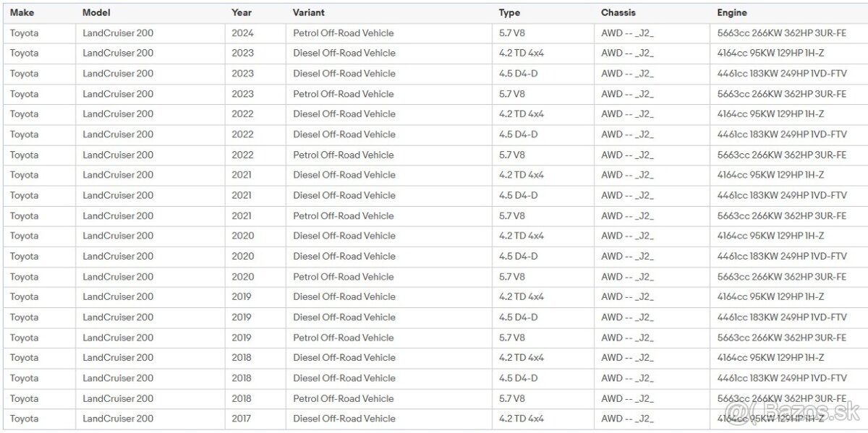This screenshot has width=868, height=433.
Task: Click the Engine column header
Action: (732, 12)
